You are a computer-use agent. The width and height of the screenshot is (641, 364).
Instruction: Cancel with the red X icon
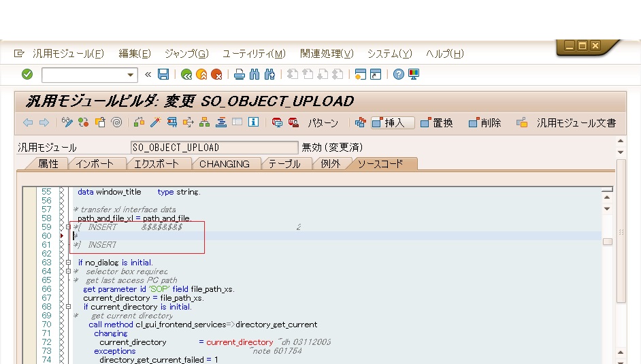(x=216, y=74)
